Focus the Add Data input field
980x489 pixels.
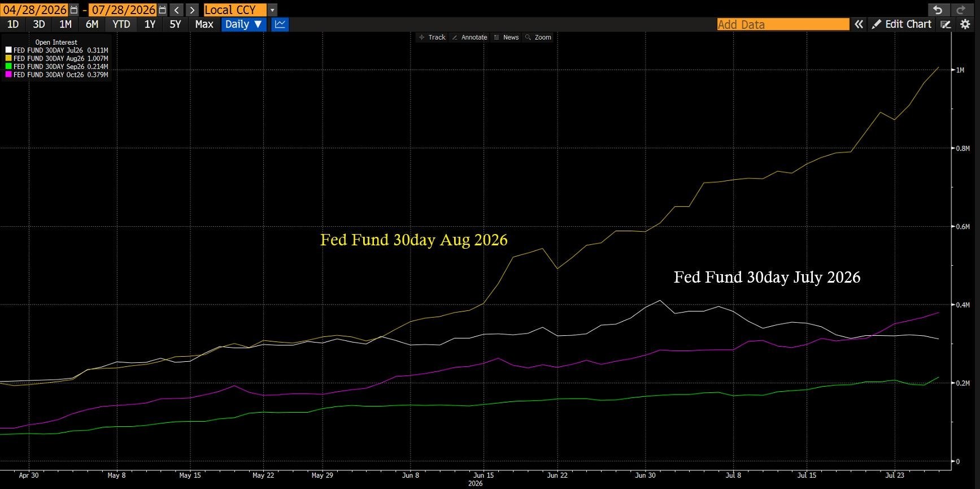pyautogui.click(x=783, y=24)
